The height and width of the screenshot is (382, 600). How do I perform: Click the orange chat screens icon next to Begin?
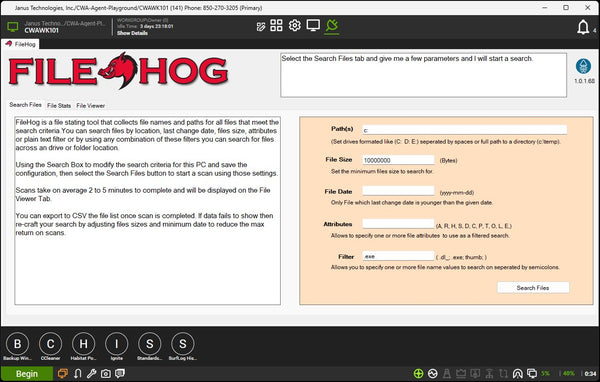click(x=63, y=373)
